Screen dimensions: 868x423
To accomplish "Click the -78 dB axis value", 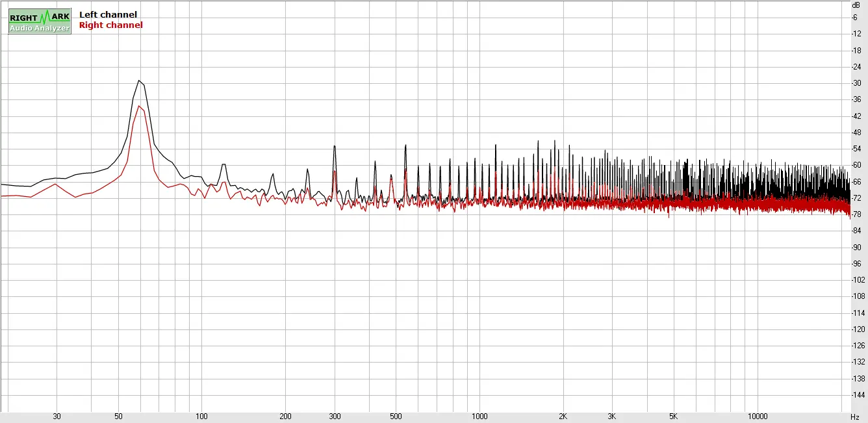I will [x=856, y=214].
